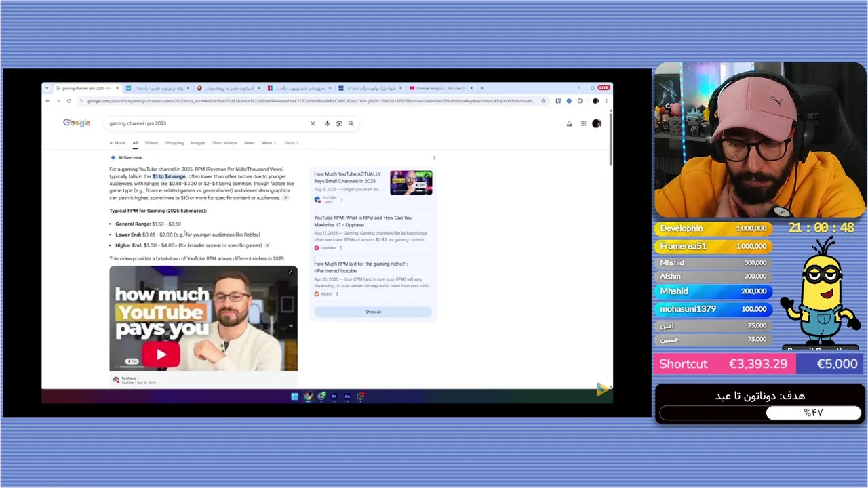The image size is (868, 488).
Task: Select the Videos search tab
Action: (151, 143)
